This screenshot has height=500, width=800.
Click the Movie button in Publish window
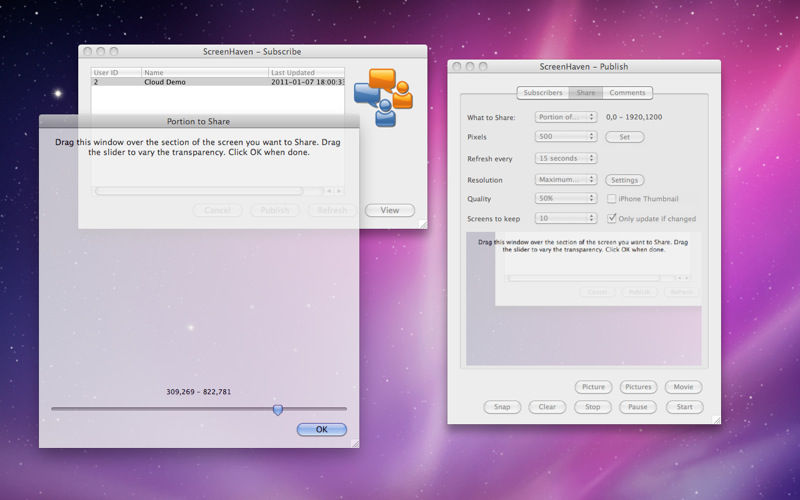(683, 387)
